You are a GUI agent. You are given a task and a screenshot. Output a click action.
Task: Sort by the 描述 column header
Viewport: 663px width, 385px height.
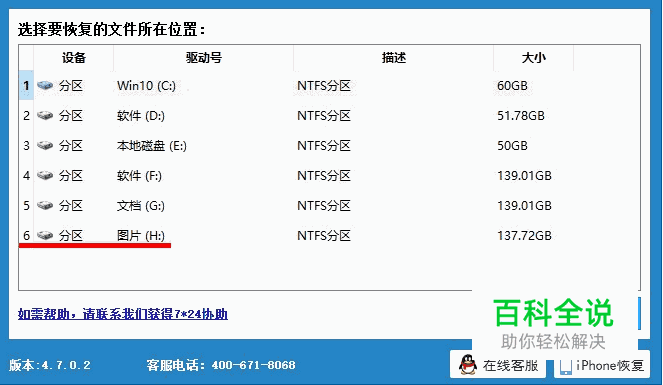tap(394, 58)
